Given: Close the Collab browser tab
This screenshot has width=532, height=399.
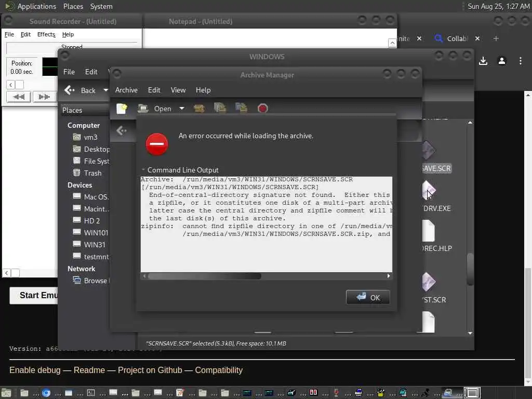Looking at the screenshot, I should click(x=477, y=38).
